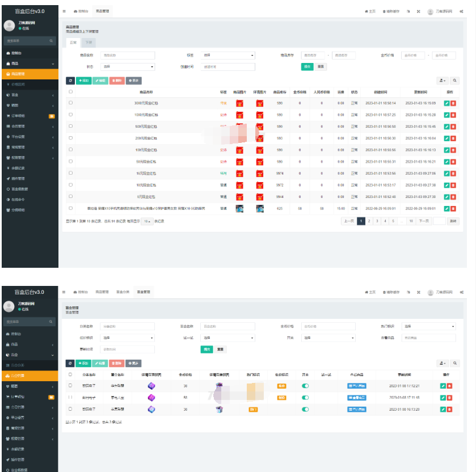The height and width of the screenshot is (472, 476).
Task: Switch to the 盲盒分类 tab in the top bar
Action: [123, 292]
